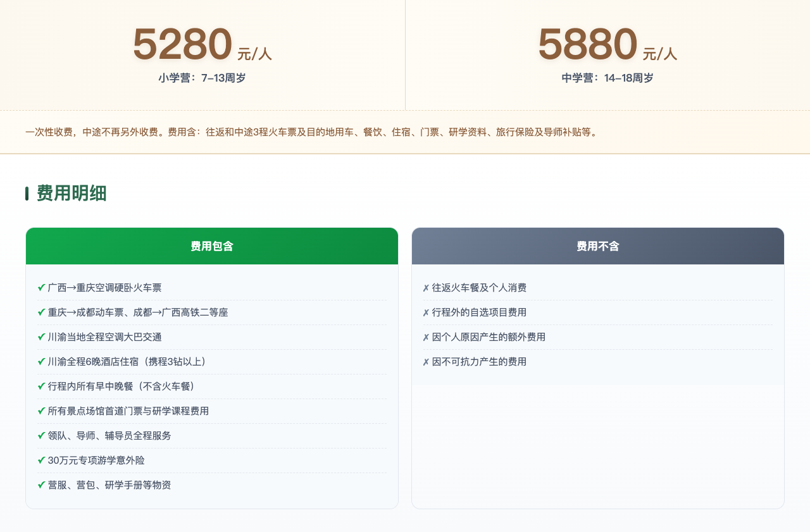The image size is (810, 532).
Task: Click the checkmark icon beside 30万元专项游学意外险
Action: click(41, 461)
